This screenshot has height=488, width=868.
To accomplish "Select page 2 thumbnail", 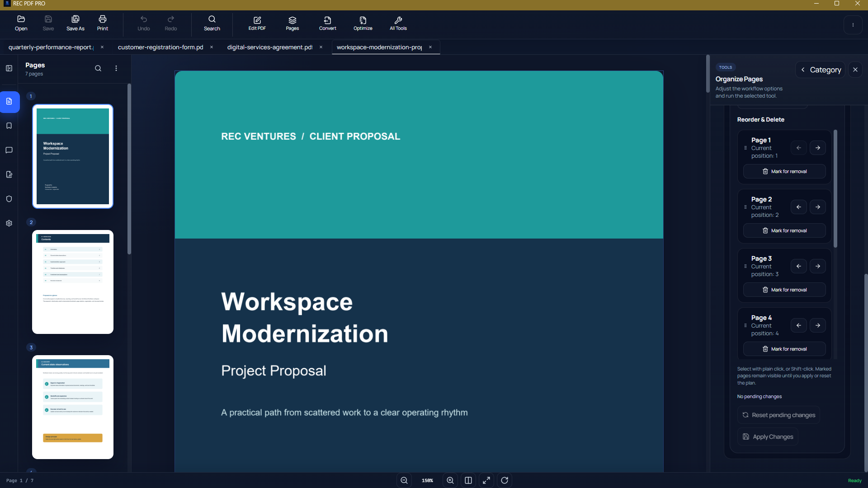I will [x=73, y=282].
